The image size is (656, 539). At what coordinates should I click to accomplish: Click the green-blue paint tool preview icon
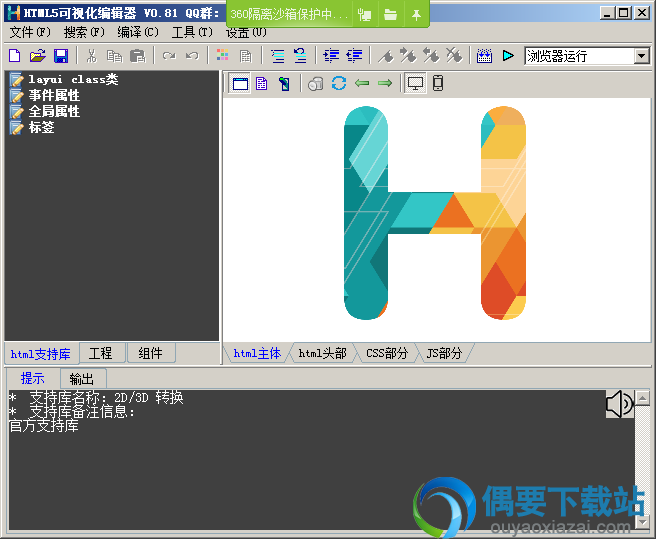pos(284,83)
